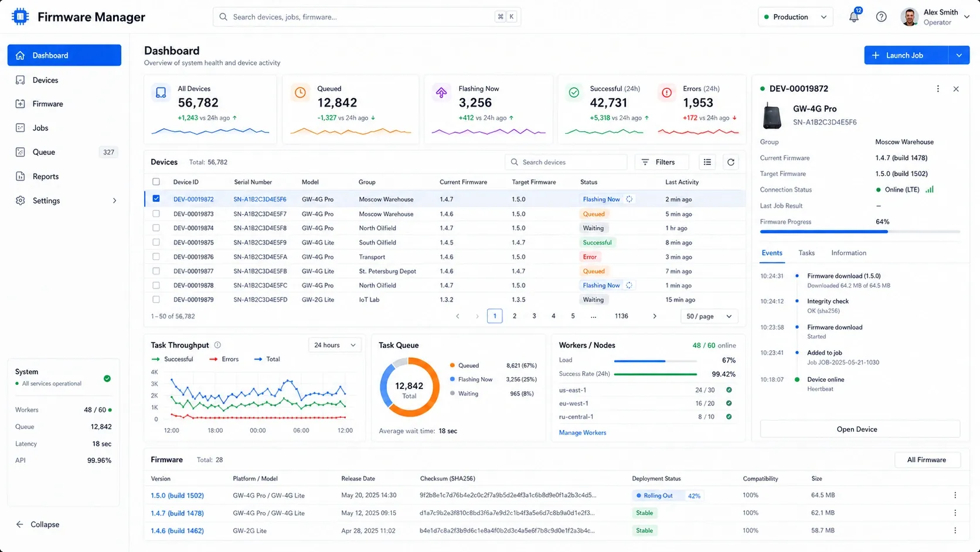Click the Search devices field
Image resolution: width=980 pixels, height=552 pixels.
click(566, 162)
